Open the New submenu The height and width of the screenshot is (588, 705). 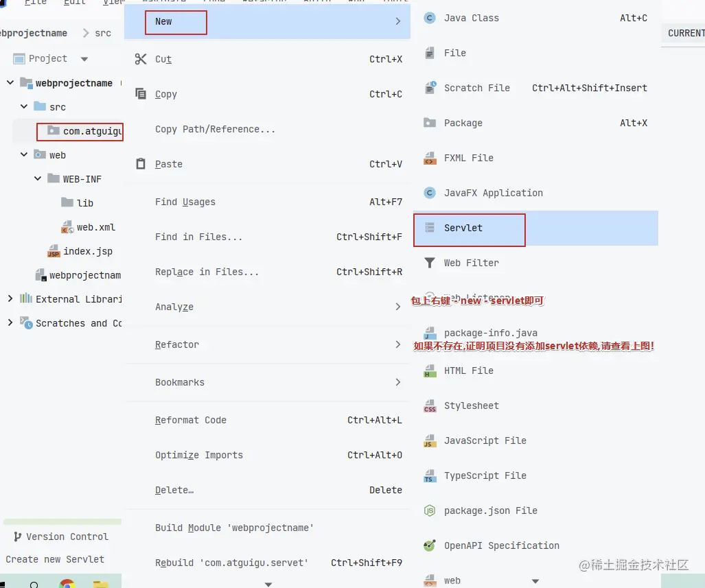coord(267,21)
